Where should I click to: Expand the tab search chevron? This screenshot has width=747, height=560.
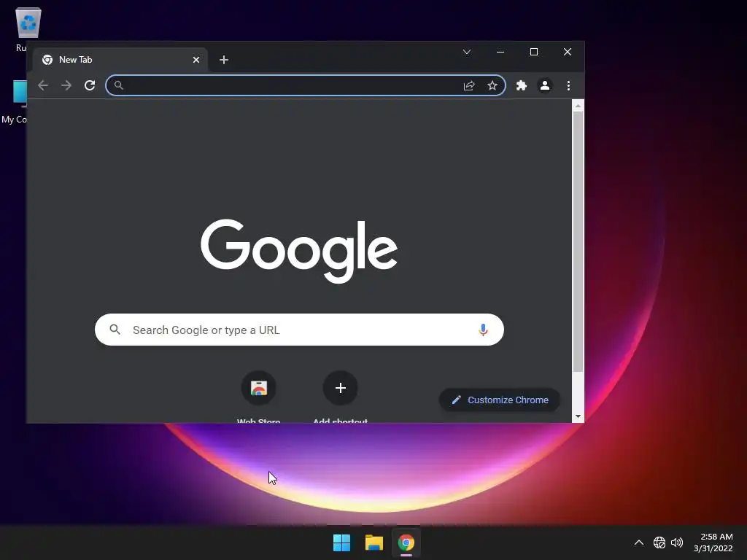467,52
